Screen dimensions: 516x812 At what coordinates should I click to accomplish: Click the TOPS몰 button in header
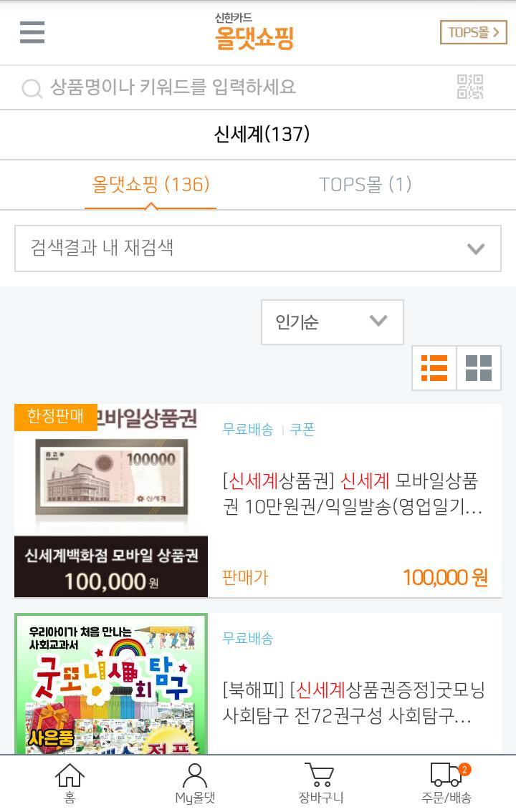pyautogui.click(x=473, y=32)
